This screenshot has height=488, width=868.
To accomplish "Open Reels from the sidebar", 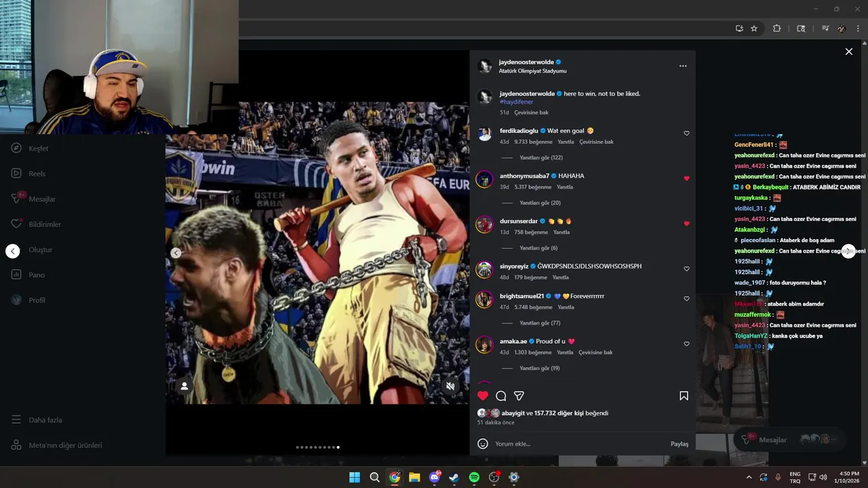I will pos(28,174).
